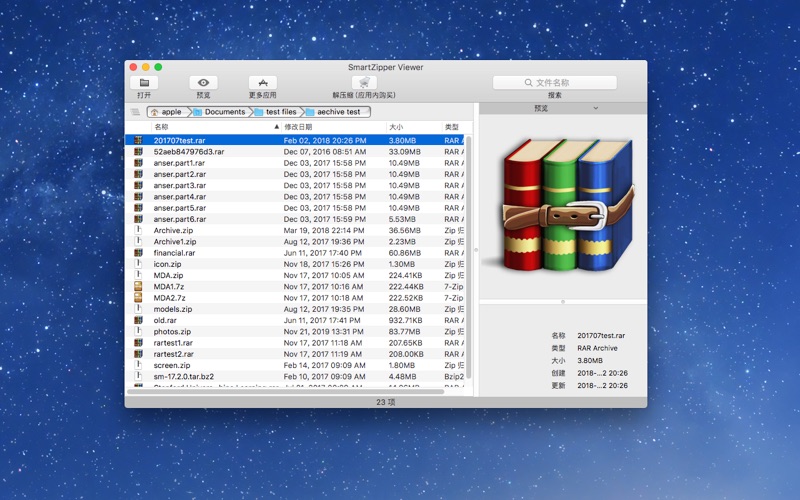Screen dimensions: 800x500
Task: Select the MDA2.7z entry
Action: pyautogui.click(x=169, y=297)
